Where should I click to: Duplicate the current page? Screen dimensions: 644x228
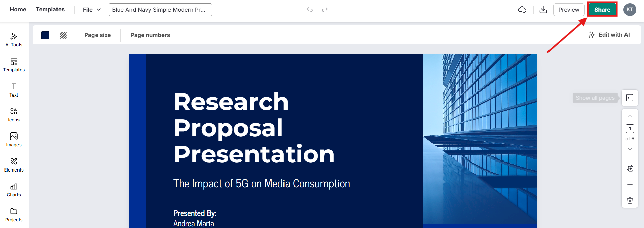coord(630,168)
